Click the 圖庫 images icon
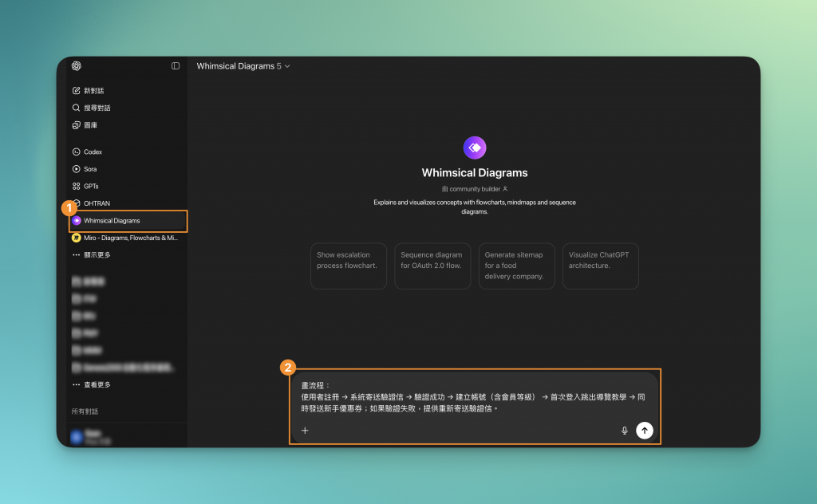Screen dimensions: 817x504 [x=76, y=125]
